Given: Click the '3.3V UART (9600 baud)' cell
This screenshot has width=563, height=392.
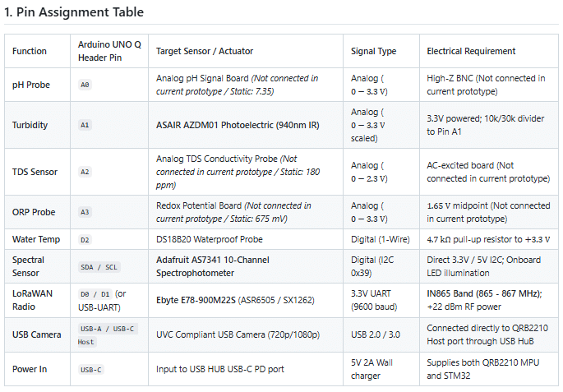Looking at the screenshot, I should (x=381, y=300).
